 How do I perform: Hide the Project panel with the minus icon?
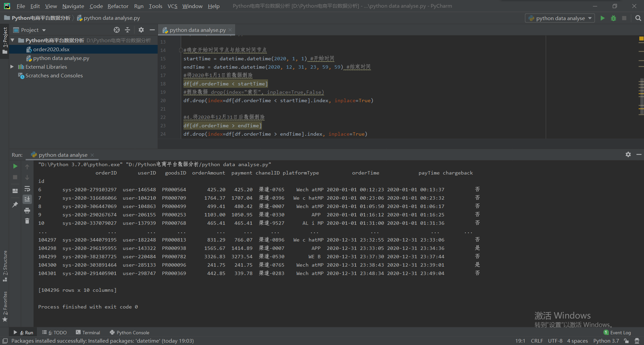click(152, 30)
